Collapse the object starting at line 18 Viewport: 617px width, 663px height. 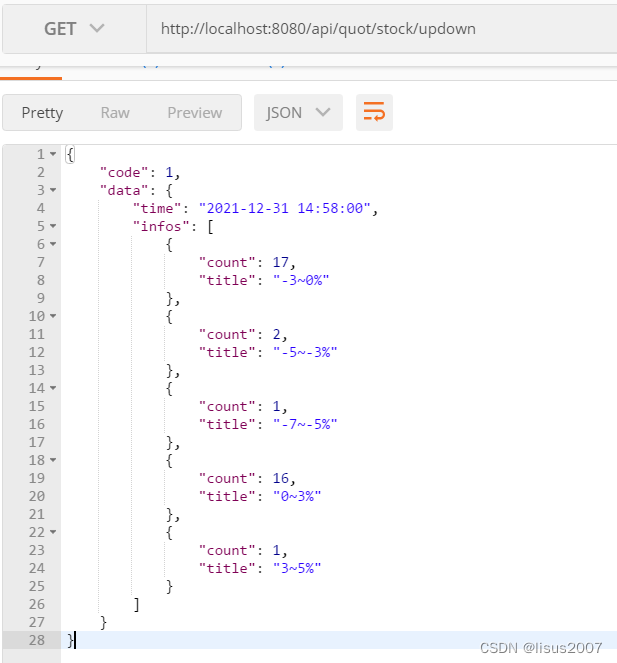(53, 460)
